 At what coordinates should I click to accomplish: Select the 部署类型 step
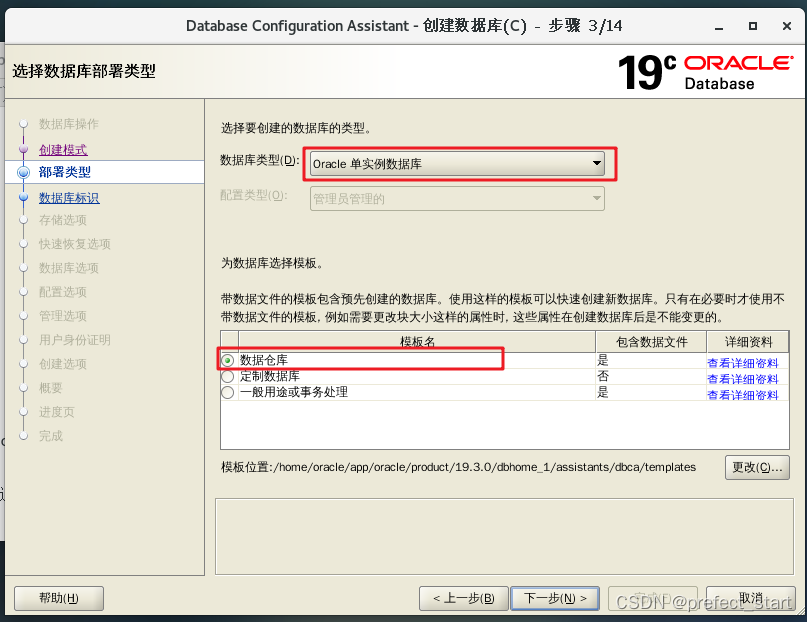(65, 172)
